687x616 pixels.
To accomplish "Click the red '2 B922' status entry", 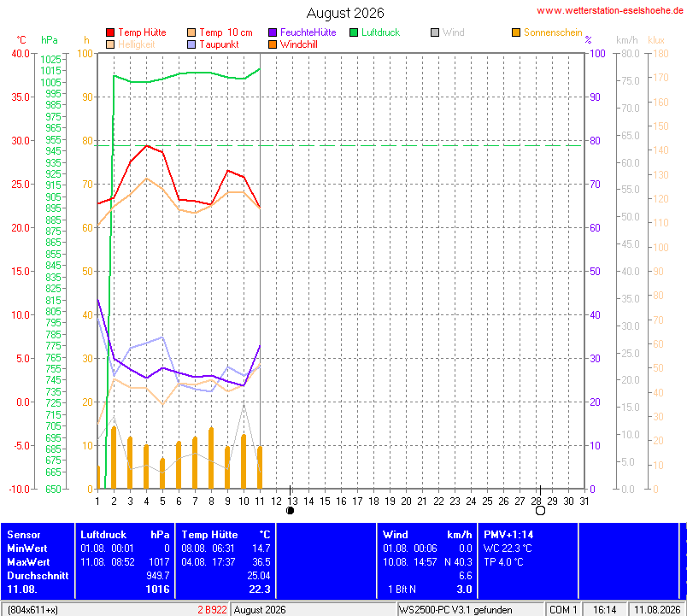I will [212, 609].
